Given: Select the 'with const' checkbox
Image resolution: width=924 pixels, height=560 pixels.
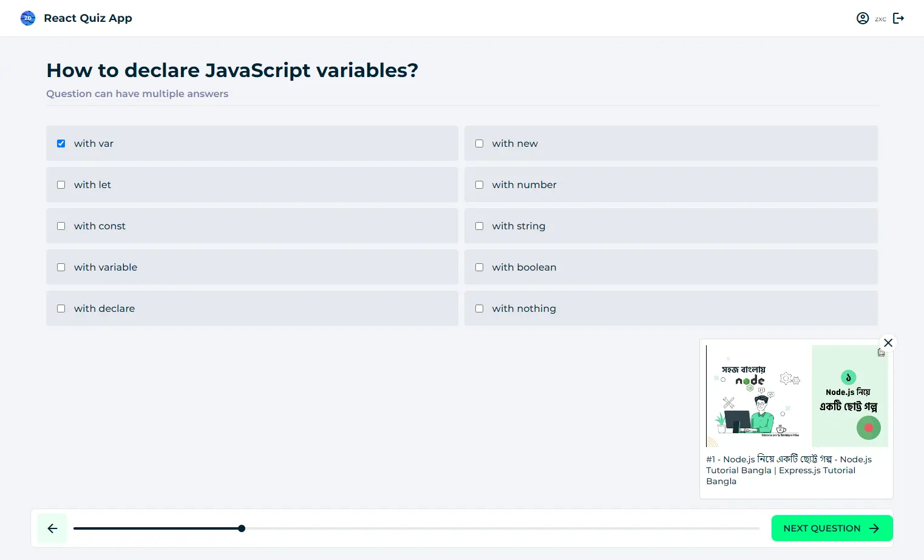Looking at the screenshot, I should tap(61, 226).
